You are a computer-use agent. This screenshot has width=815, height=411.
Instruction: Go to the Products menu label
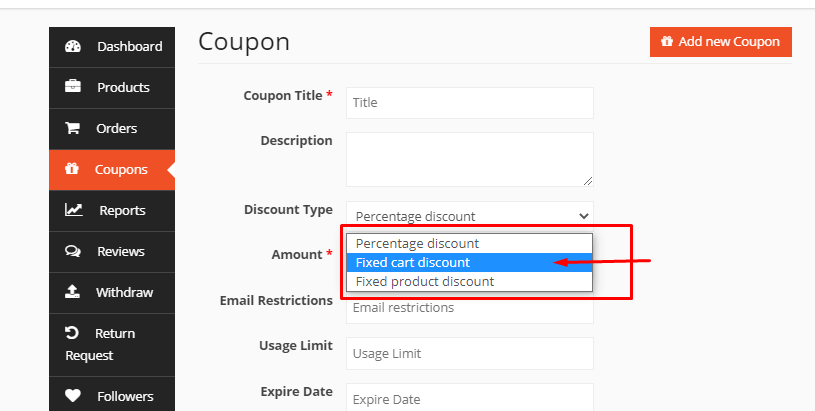pyautogui.click(x=123, y=87)
